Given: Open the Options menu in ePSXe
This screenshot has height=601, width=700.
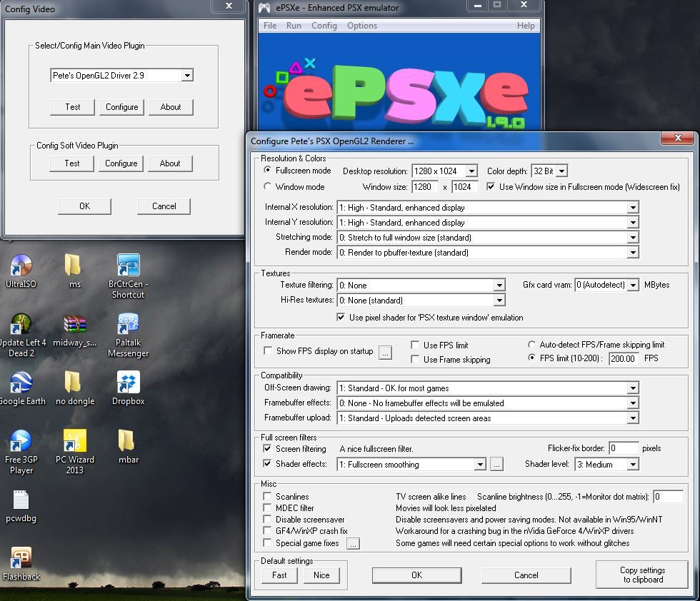Looking at the screenshot, I should pyautogui.click(x=361, y=26).
